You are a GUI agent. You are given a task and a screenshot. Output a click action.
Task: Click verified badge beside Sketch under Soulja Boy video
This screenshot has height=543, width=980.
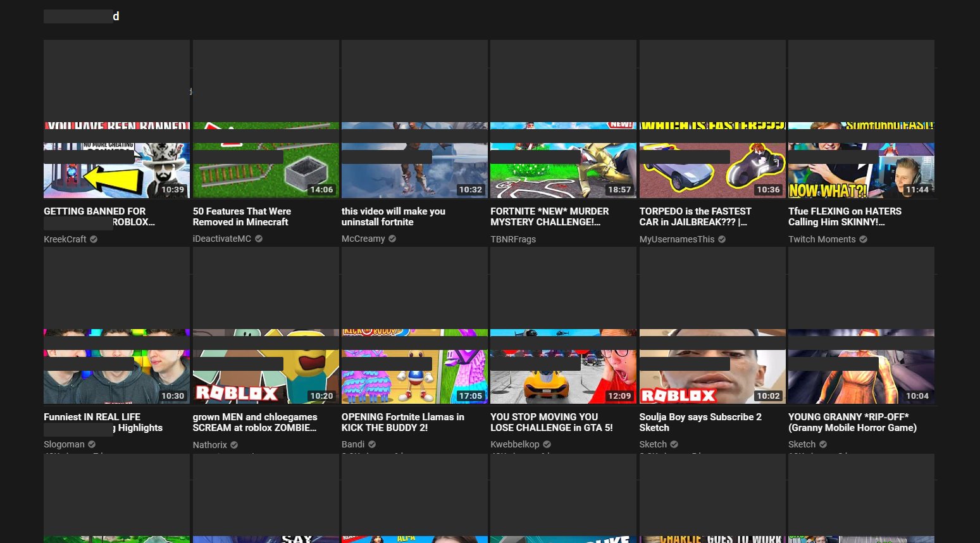[x=674, y=444]
